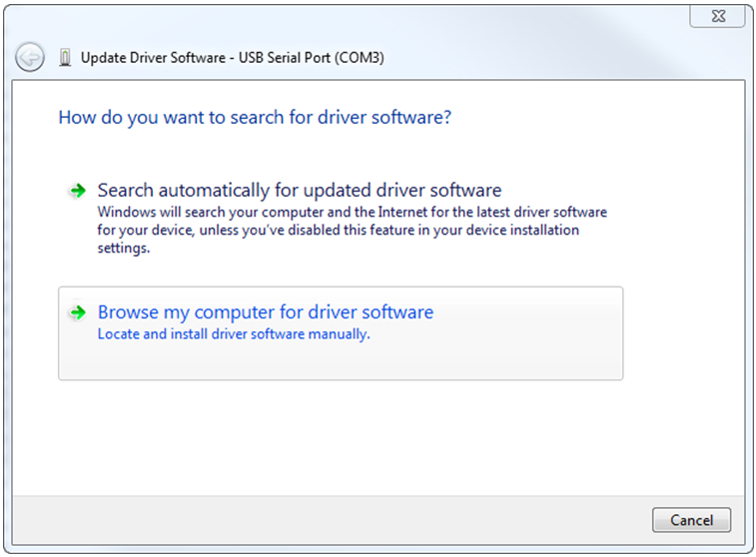Click green arrow beside Browse my computer
756x557 pixels.
coord(77,312)
